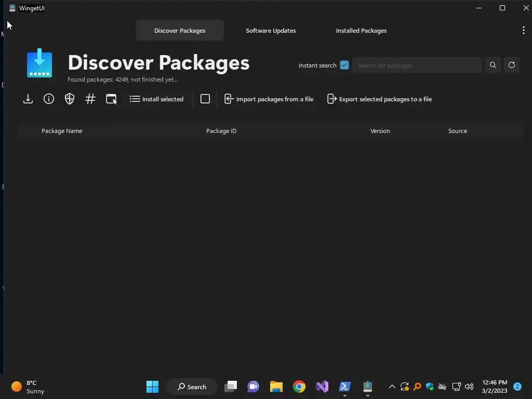
Task: Open Installed Packages tab
Action: (x=362, y=31)
